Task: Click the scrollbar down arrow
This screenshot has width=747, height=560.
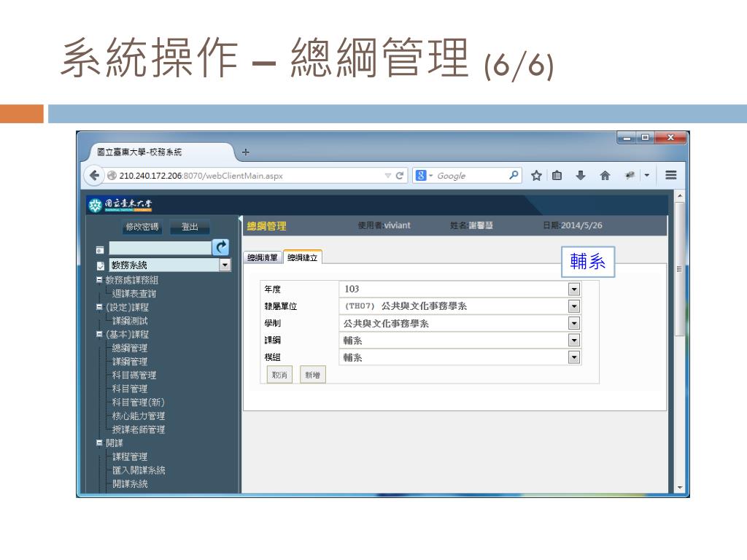Action: (680, 488)
